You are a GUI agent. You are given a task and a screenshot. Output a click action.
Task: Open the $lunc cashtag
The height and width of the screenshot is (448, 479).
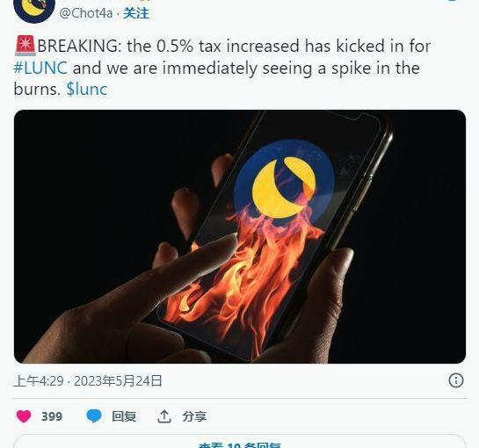point(87,90)
